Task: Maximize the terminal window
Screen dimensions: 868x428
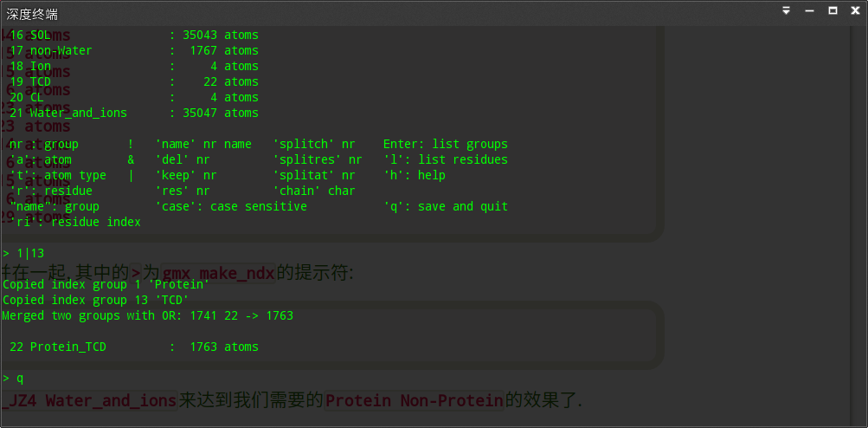Action: (x=833, y=11)
